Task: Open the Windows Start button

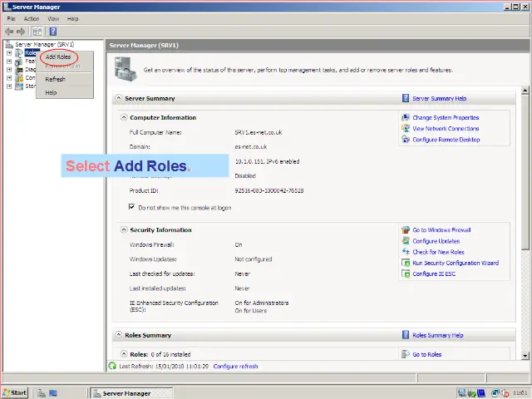Action: tap(15, 392)
